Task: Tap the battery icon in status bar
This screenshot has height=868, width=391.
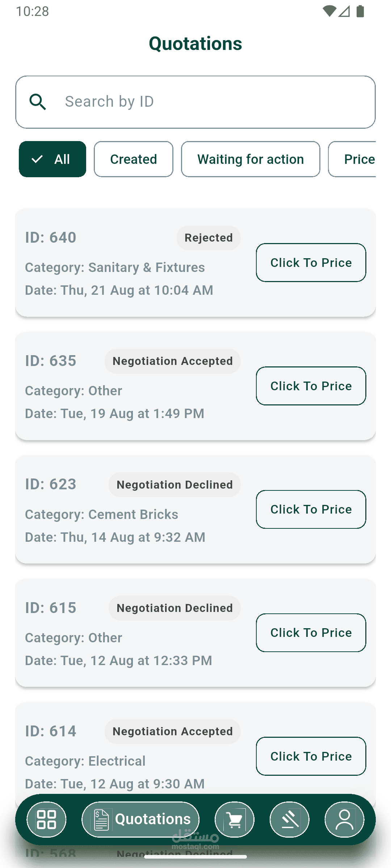Action: pos(360,11)
